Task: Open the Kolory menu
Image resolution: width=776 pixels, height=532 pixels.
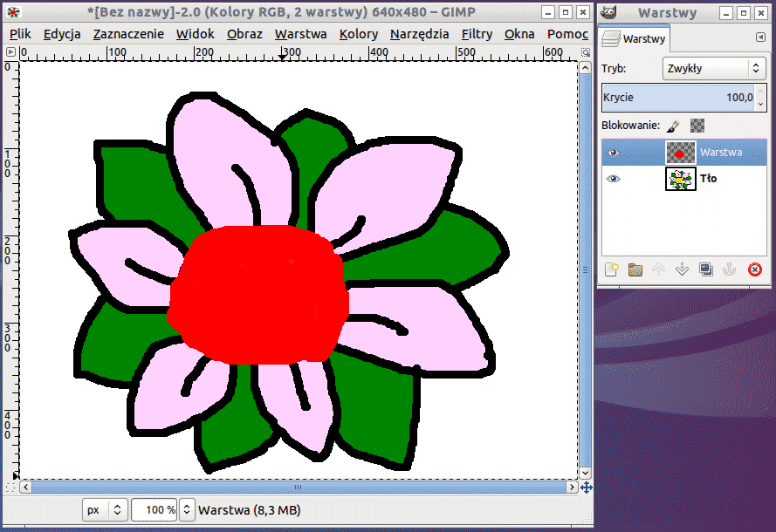Action: 359,34
